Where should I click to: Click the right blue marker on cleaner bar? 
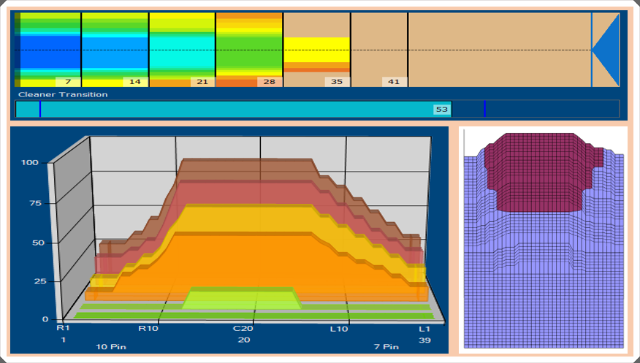[484, 109]
